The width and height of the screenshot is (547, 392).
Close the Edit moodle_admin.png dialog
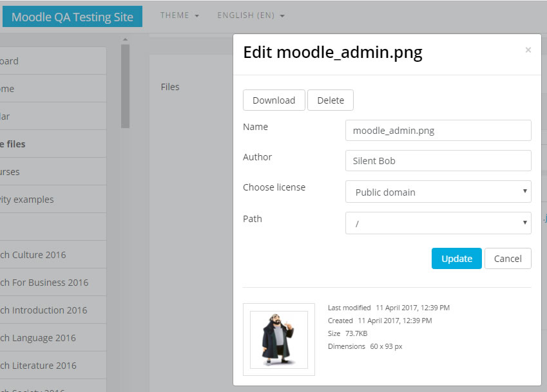pos(528,50)
